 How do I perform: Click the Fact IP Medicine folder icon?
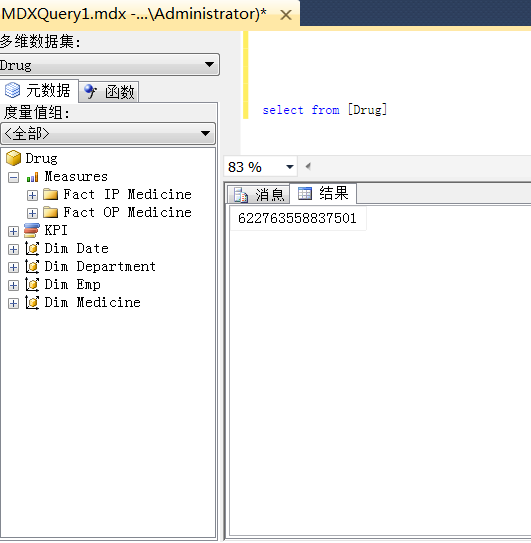pos(51,194)
